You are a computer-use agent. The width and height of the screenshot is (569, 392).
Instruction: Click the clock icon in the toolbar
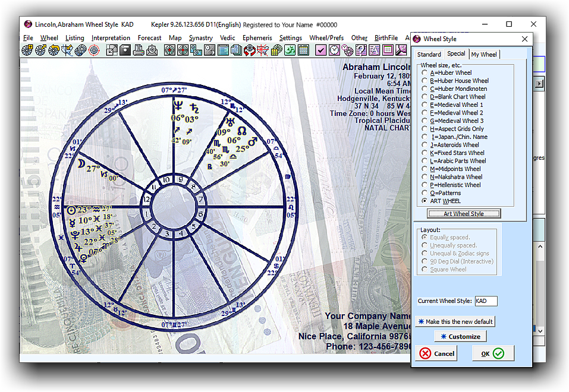coord(334,50)
